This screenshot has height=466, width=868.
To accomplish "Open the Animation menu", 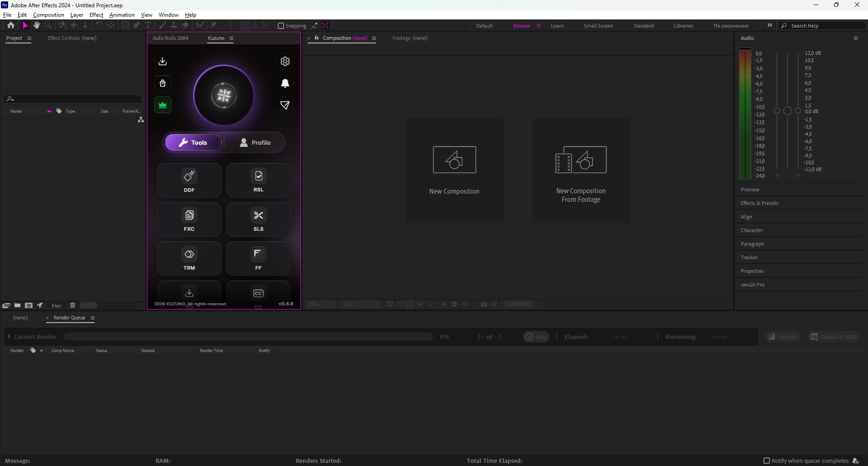I will (122, 15).
